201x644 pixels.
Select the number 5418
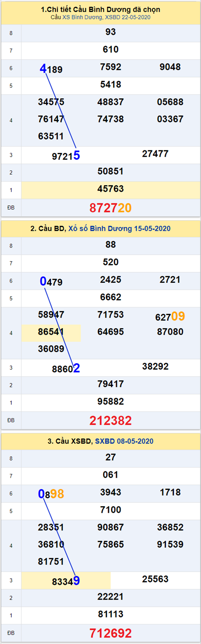(x=111, y=85)
